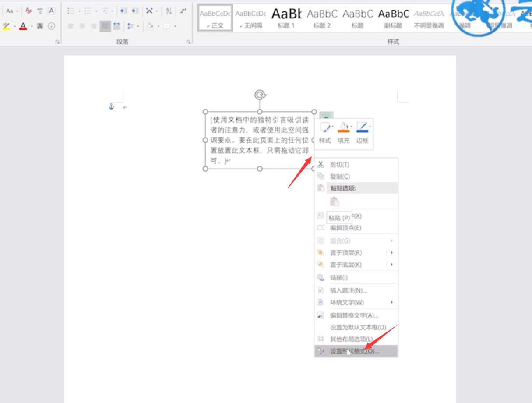Choose 编辑替换文字(A)... menu item
This screenshot has width=532, height=403.
pyautogui.click(x=356, y=315)
